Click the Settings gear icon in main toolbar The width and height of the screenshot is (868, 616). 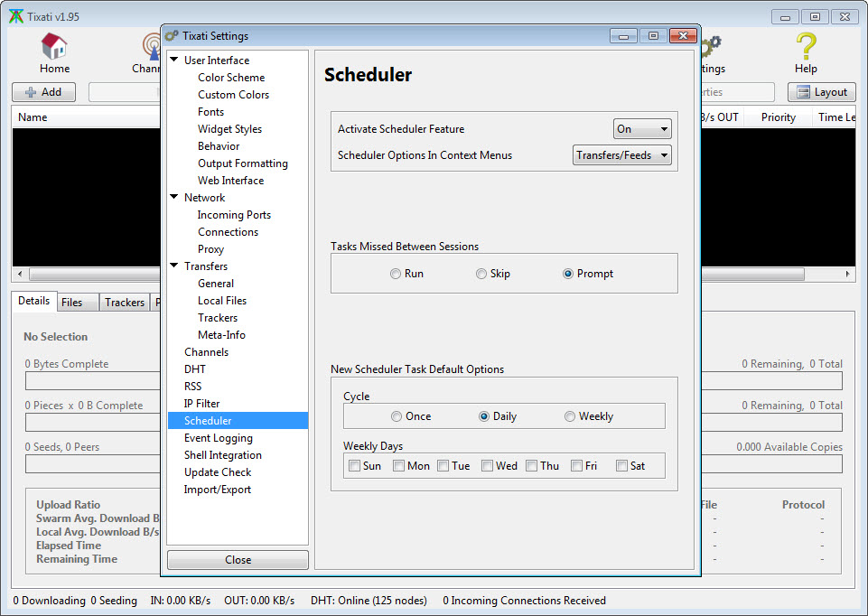712,46
